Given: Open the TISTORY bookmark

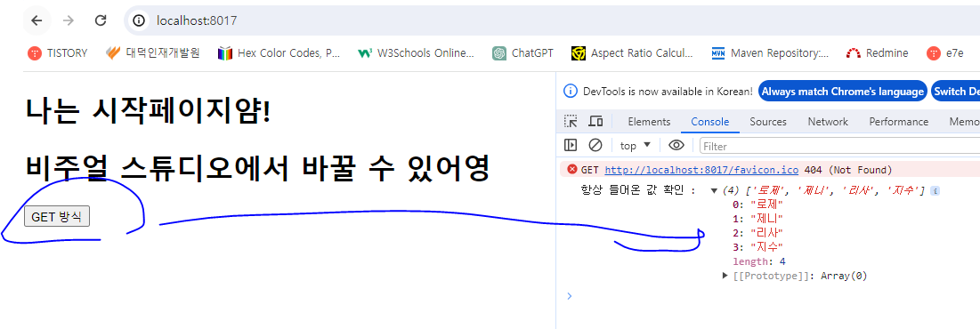Looking at the screenshot, I should pyautogui.click(x=58, y=53).
